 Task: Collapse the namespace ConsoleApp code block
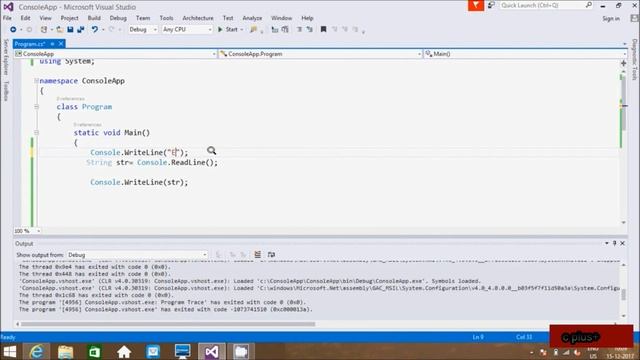(36, 81)
